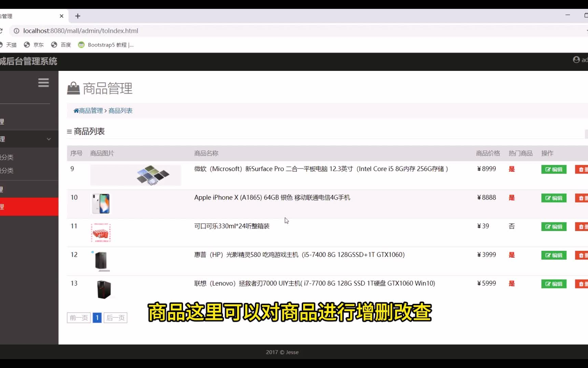Image resolution: width=588 pixels, height=368 pixels.
Task: Click the HP desktop product thumbnail
Action: pos(101,261)
